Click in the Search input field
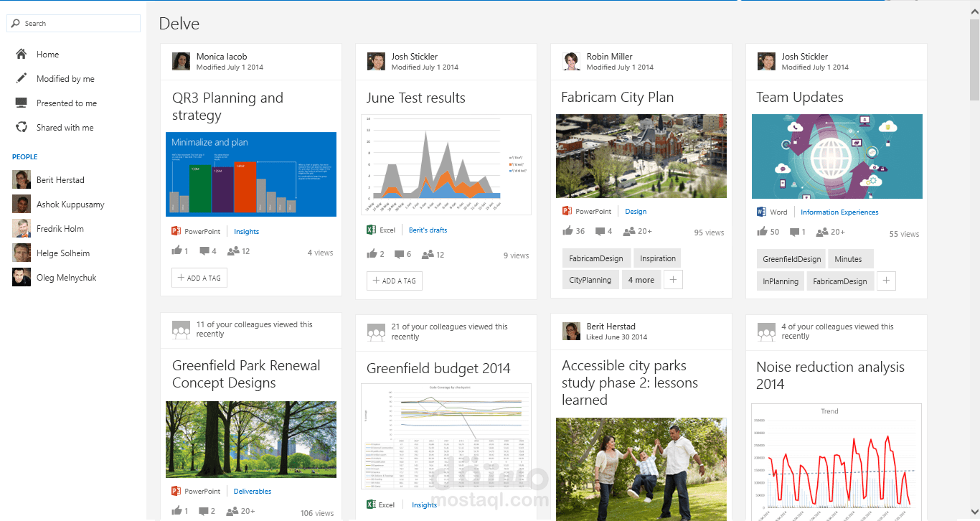This screenshot has height=521, width=980. 73,24
